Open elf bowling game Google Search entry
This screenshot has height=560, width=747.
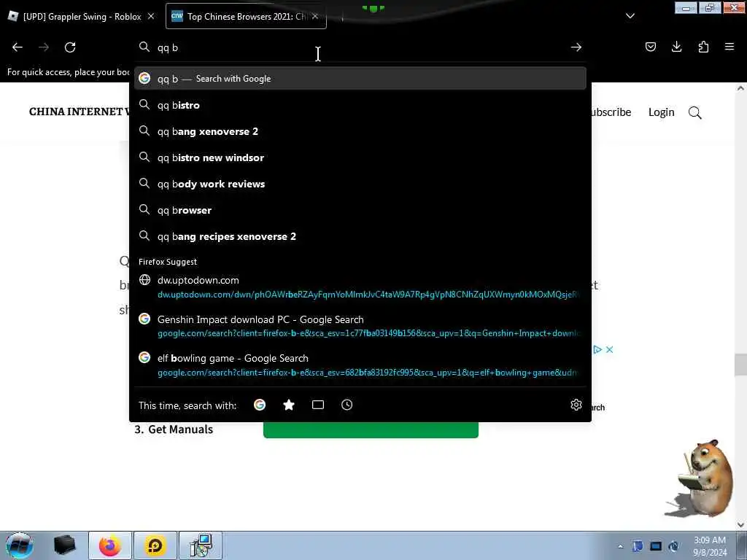pyautogui.click(x=360, y=365)
